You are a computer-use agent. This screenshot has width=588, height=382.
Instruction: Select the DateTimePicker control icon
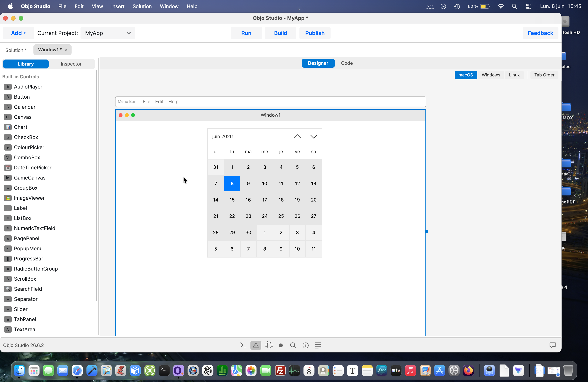point(8,167)
